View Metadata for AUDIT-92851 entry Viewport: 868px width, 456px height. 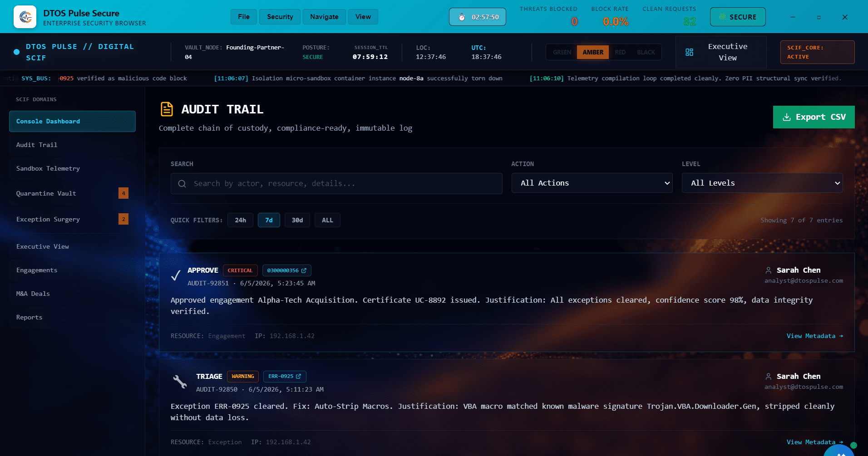tap(815, 336)
